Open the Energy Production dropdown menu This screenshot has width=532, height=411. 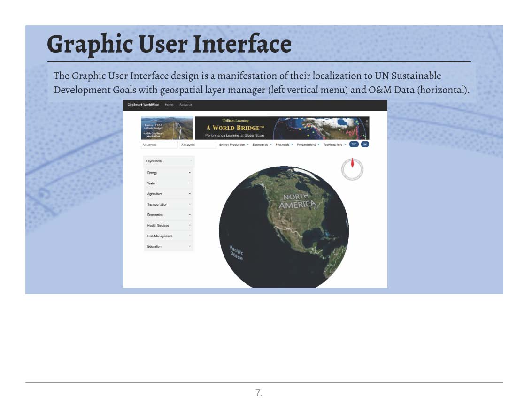[233, 145]
